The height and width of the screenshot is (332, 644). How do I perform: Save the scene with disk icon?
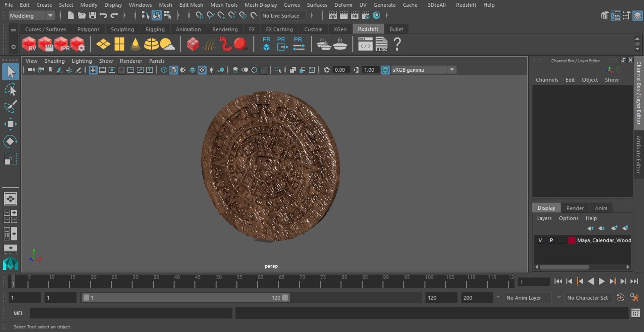[x=93, y=15]
